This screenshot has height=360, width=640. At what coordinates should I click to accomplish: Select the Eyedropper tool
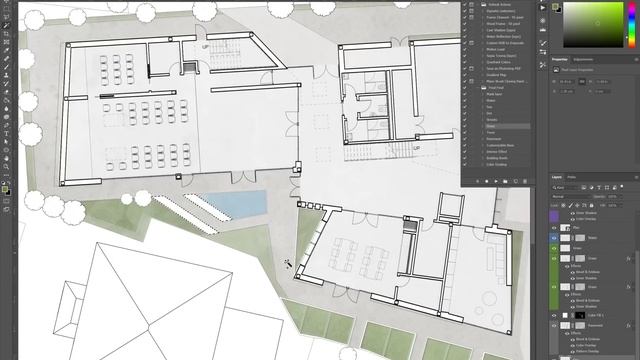pos(6,50)
